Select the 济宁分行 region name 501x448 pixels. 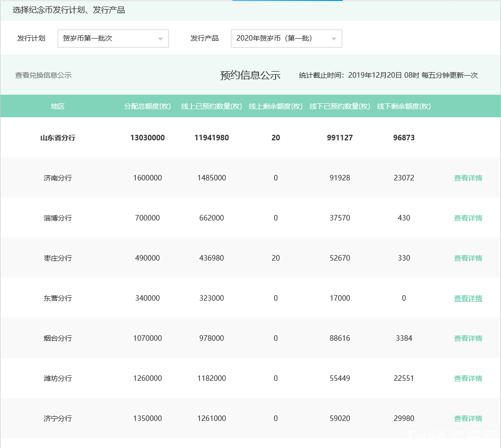click(58, 418)
